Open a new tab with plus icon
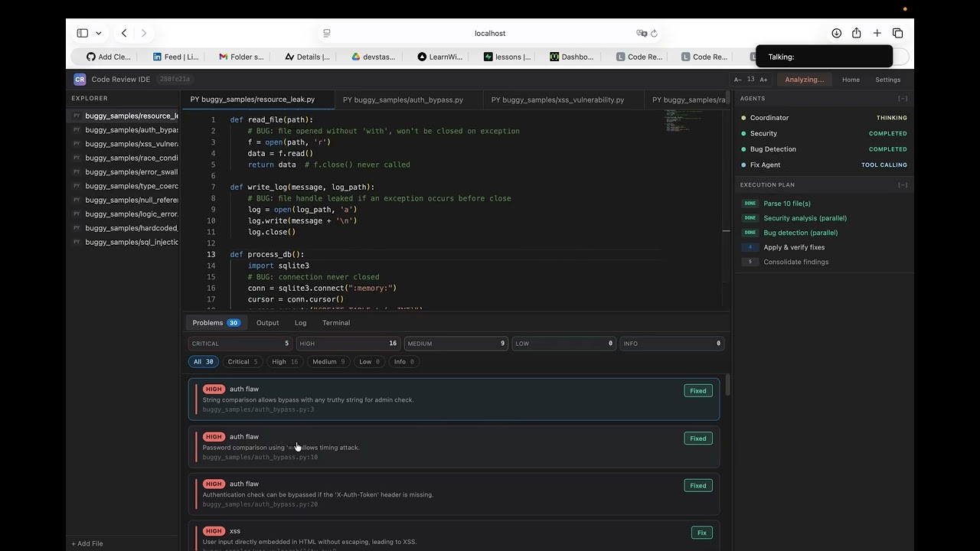 click(877, 33)
